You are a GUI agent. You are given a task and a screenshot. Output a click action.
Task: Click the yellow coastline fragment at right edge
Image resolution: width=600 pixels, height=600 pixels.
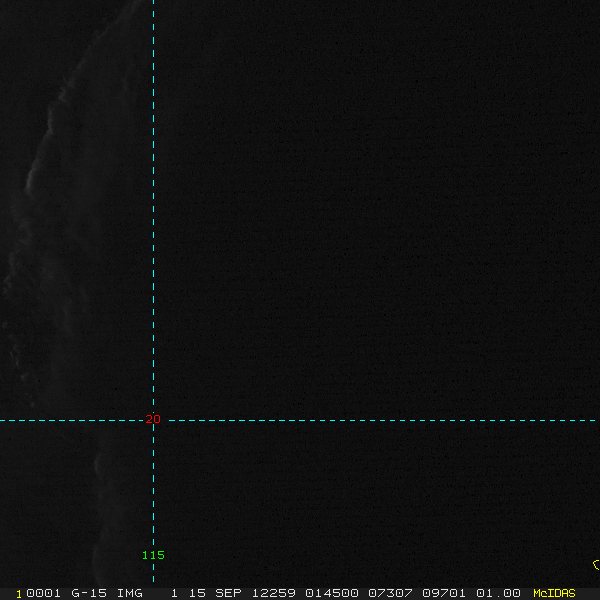coord(596,565)
